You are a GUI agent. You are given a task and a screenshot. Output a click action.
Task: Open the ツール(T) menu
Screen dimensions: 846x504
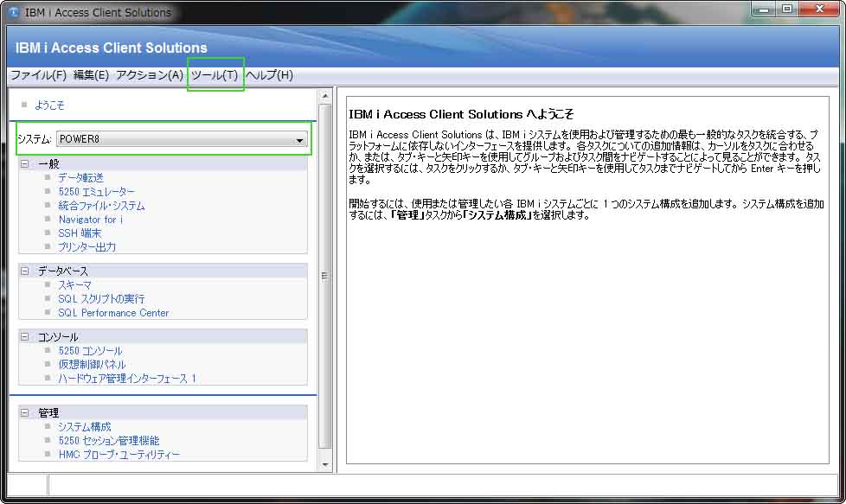215,75
